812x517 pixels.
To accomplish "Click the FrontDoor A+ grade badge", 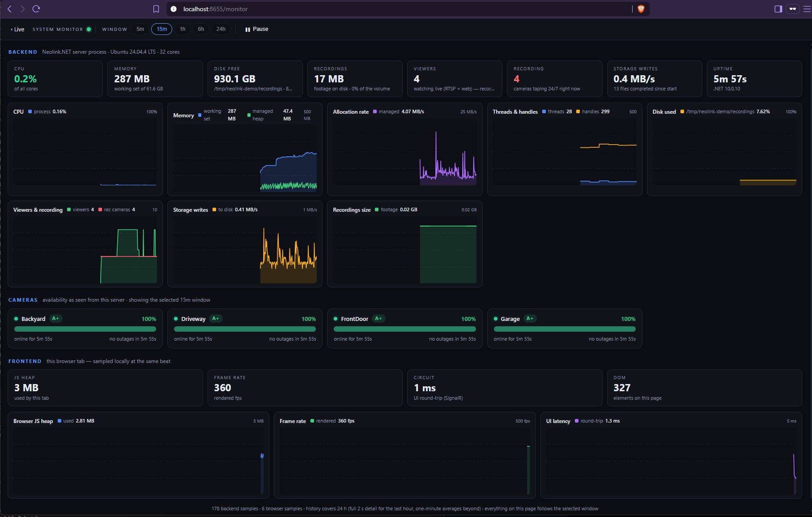I will pos(378,319).
